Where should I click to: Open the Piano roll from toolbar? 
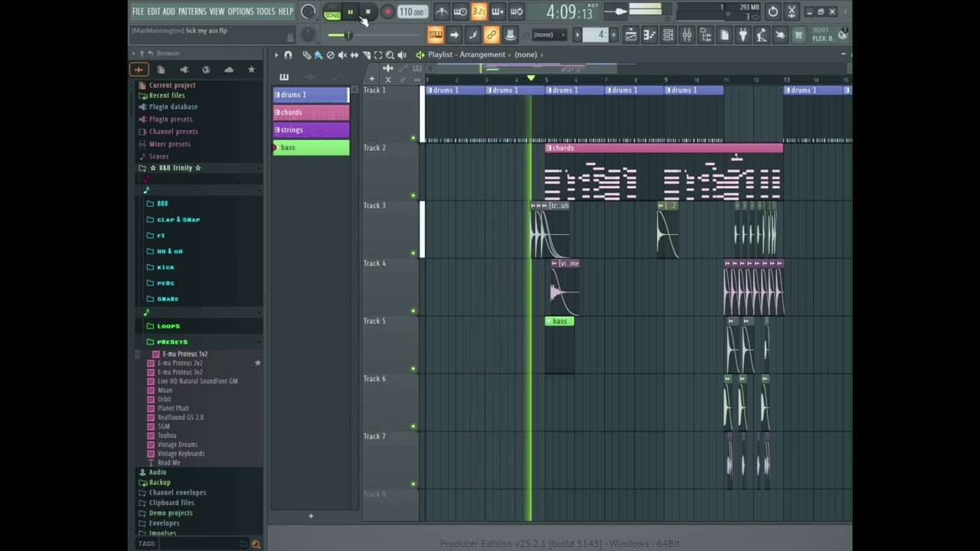point(649,34)
